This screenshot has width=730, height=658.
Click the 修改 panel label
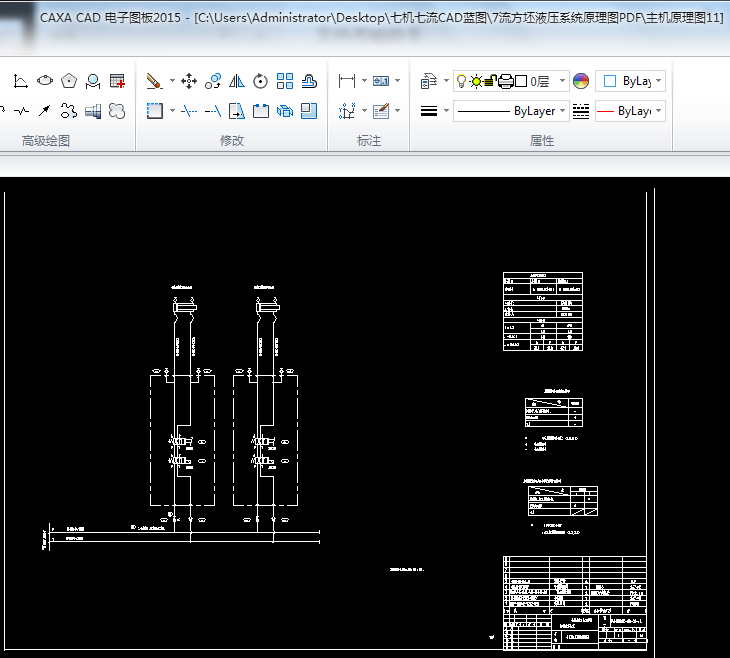[x=231, y=141]
